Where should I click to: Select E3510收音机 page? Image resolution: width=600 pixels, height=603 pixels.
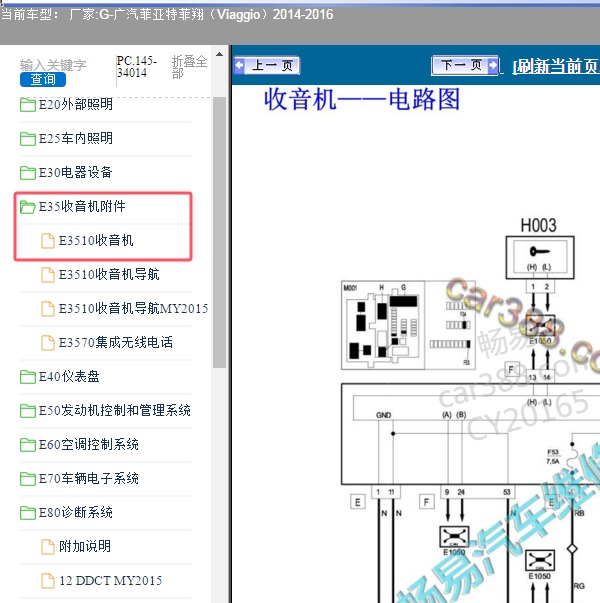(96, 241)
